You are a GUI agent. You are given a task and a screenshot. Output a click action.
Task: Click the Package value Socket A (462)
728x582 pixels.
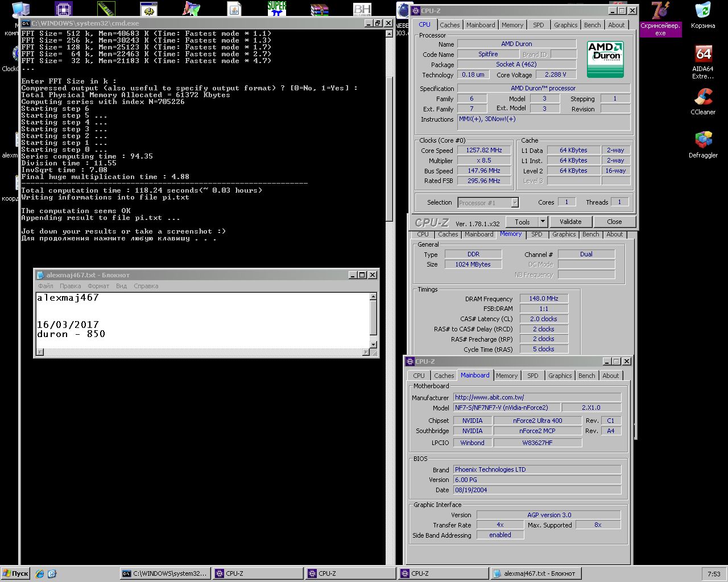516,64
